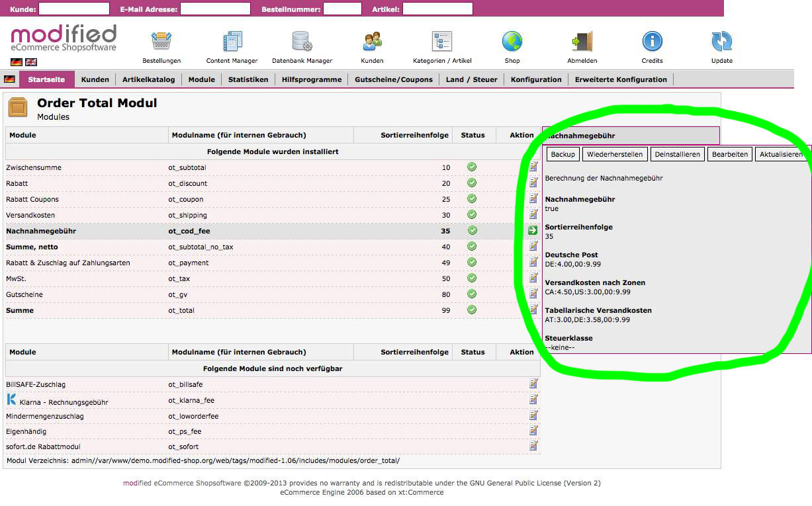812x506 pixels.
Task: Click the Deinstallieren button
Action: click(x=677, y=154)
